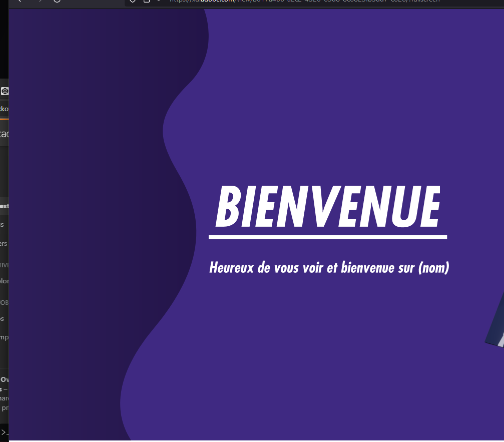Click the xd.adobe.com address bar
Image resolution: width=504 pixels, height=442 pixels.
point(304,1)
